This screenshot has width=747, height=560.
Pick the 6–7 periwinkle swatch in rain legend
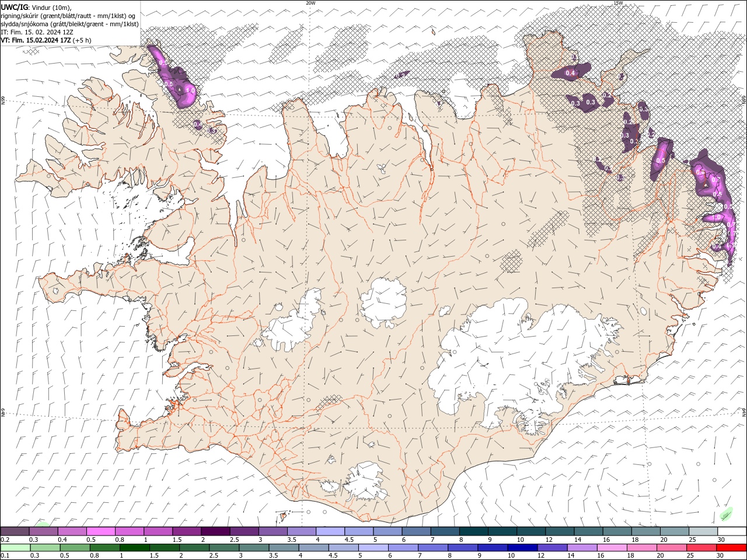tap(403, 548)
